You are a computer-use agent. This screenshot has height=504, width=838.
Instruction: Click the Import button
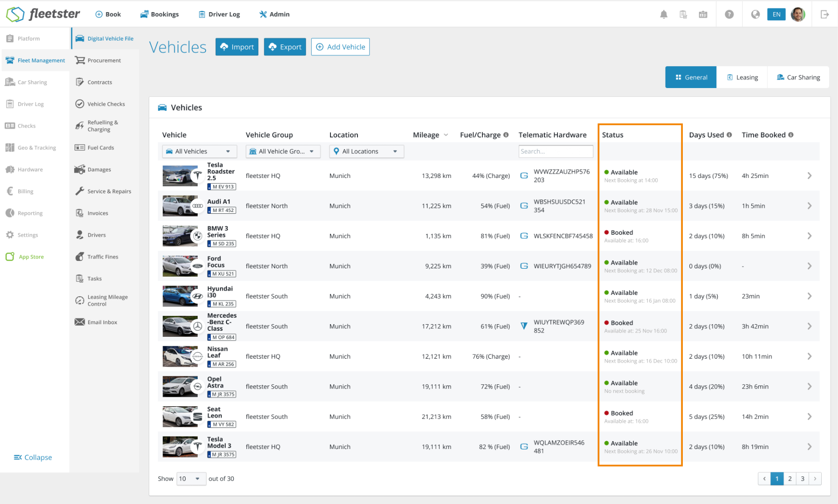pyautogui.click(x=237, y=47)
